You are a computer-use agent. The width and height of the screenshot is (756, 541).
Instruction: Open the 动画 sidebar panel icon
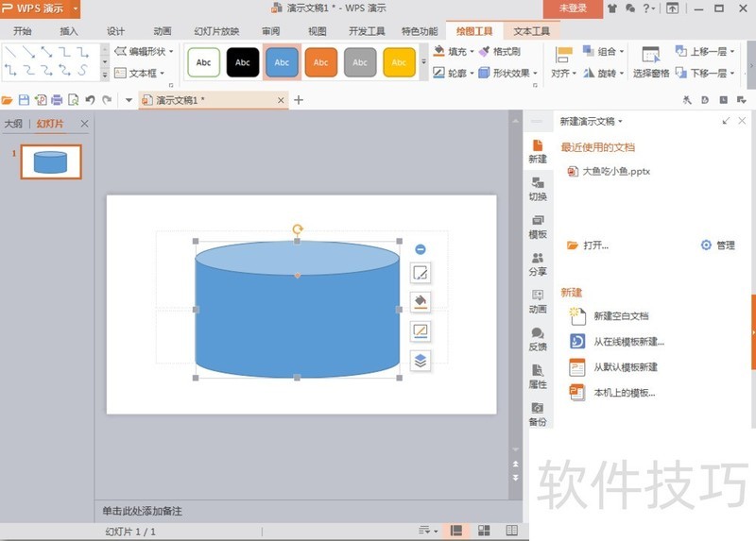point(538,301)
